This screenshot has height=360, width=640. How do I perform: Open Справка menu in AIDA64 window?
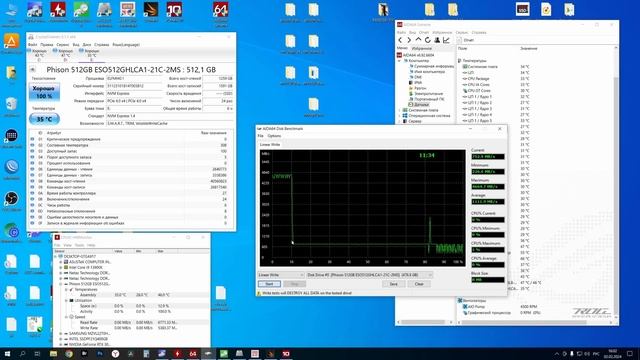(x=479, y=32)
